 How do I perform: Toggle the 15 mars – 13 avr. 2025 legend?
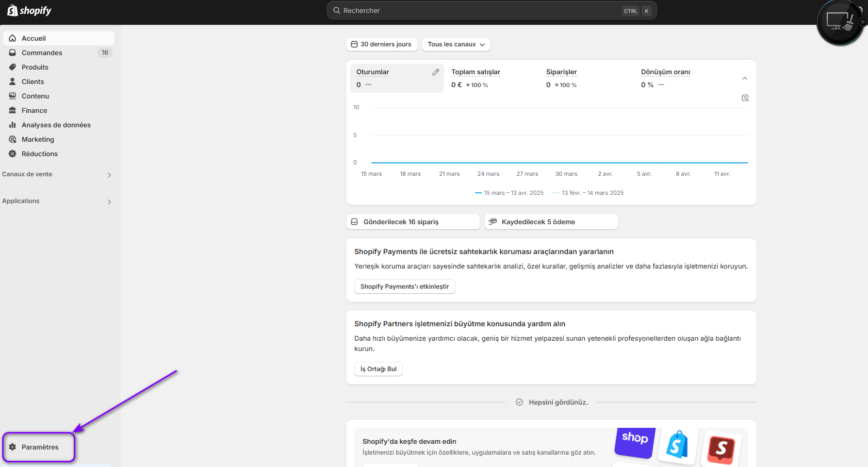(509, 193)
